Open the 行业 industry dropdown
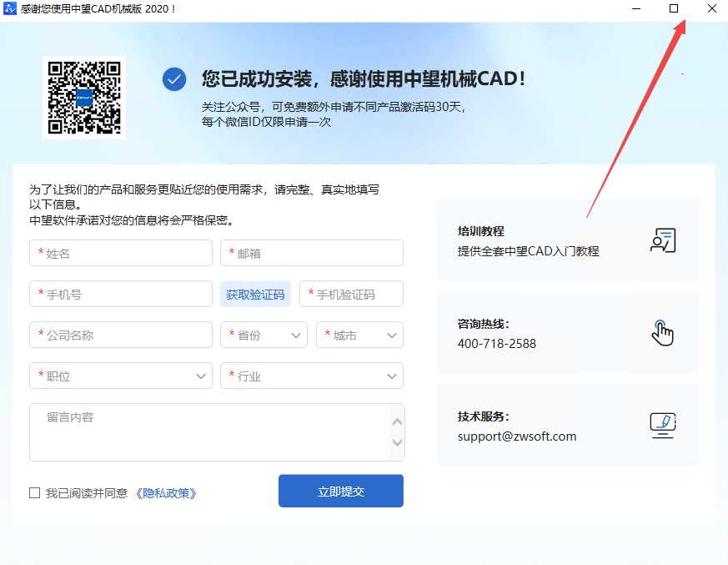Screen dimensions: 728x565 click(311, 376)
